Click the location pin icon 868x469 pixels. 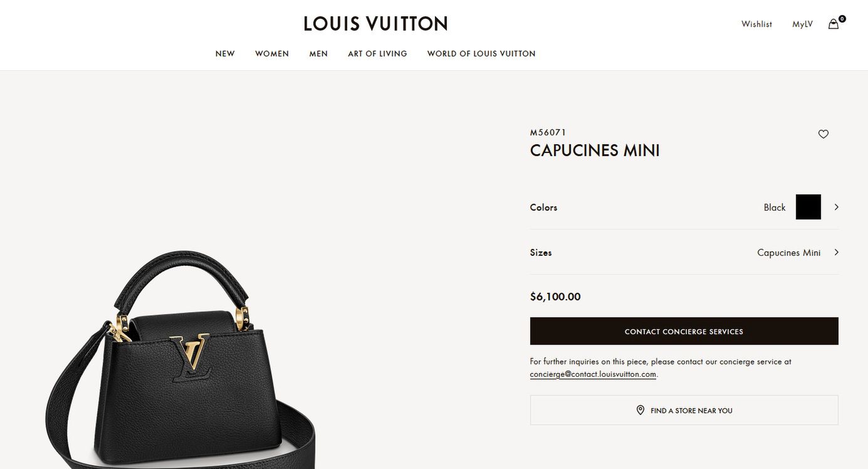(x=641, y=410)
